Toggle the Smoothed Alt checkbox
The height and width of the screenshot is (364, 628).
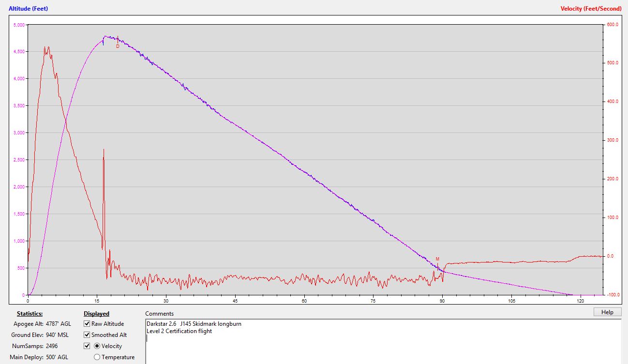87,335
